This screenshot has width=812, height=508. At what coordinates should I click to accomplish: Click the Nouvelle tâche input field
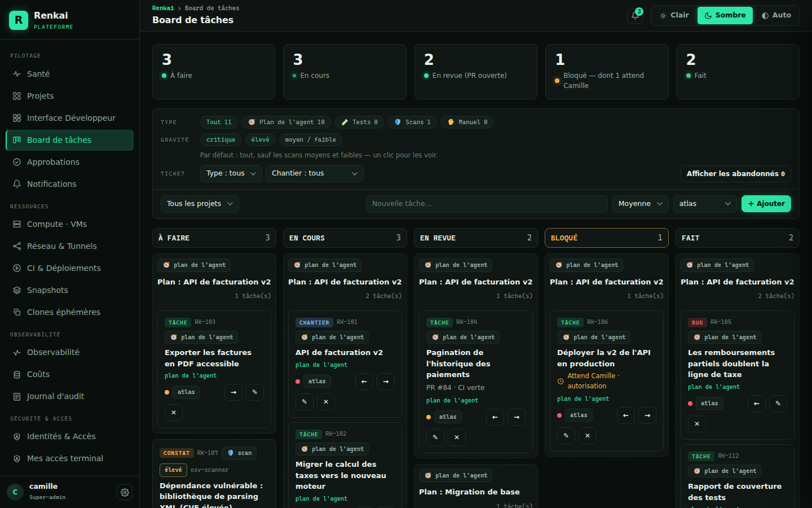(487, 204)
